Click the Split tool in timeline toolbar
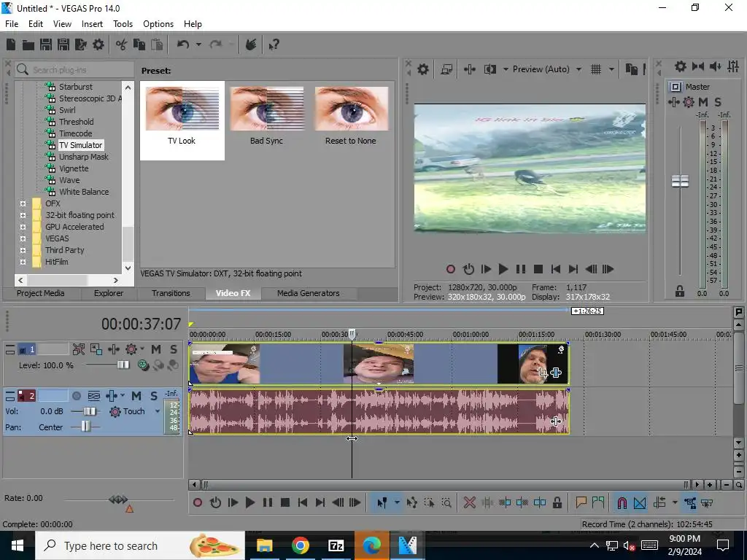Image resolution: width=747 pixels, height=560 pixels. point(540,502)
